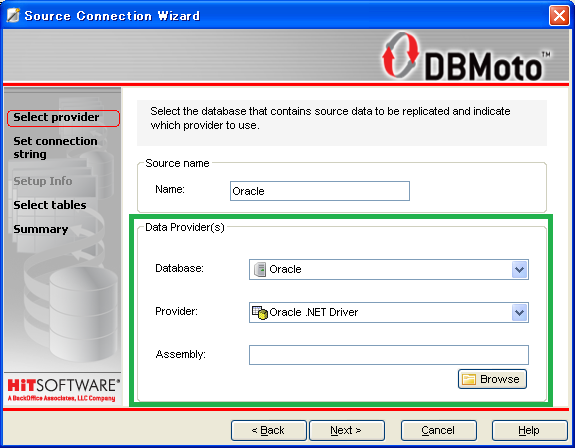Click the HiT Software logo

pyautogui.click(x=63, y=390)
